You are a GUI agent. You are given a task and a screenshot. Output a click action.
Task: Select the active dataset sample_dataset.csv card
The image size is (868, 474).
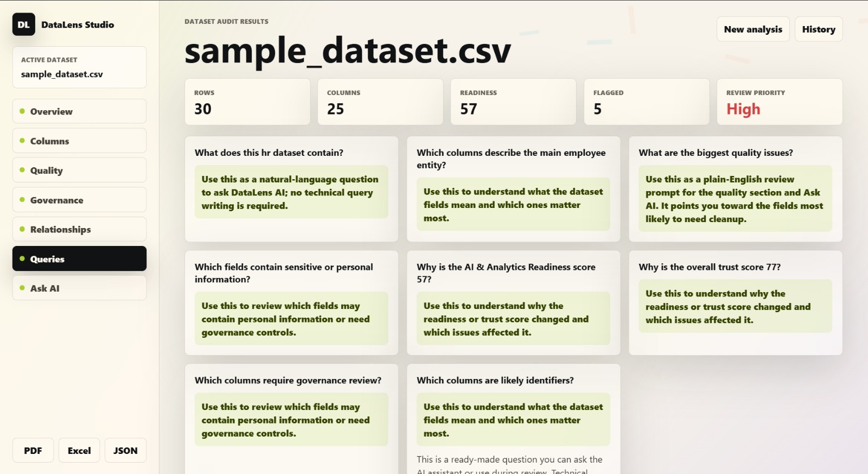point(79,67)
